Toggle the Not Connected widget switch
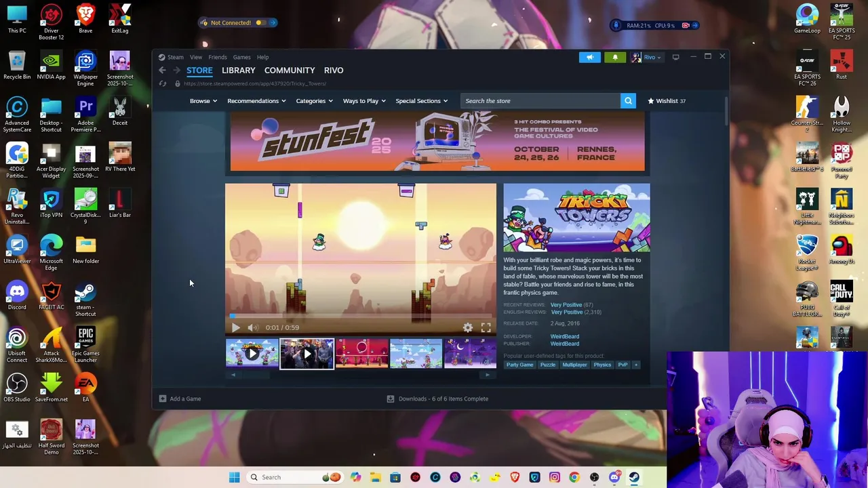The image size is (868, 488). (262, 23)
